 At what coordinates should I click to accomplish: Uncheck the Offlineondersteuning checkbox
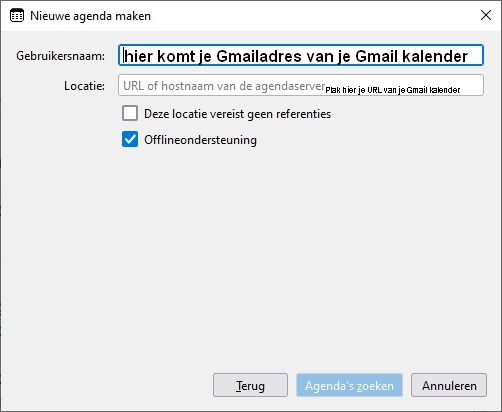[x=130, y=139]
